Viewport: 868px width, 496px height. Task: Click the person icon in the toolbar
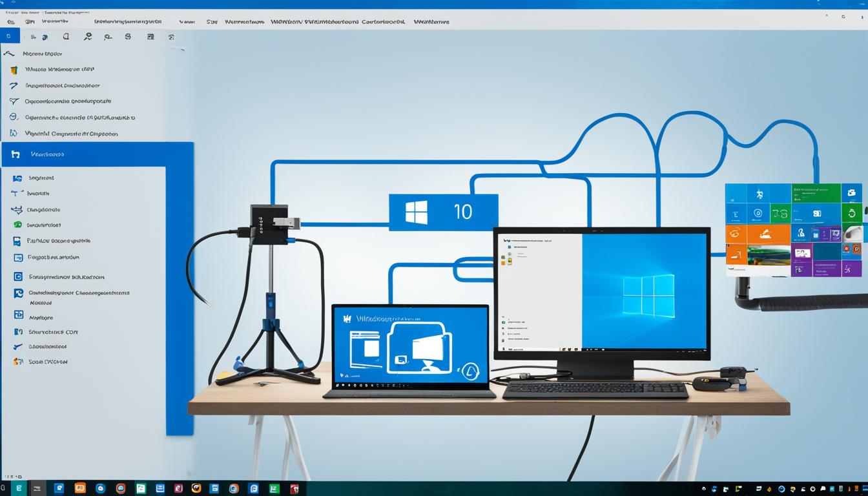coord(88,37)
